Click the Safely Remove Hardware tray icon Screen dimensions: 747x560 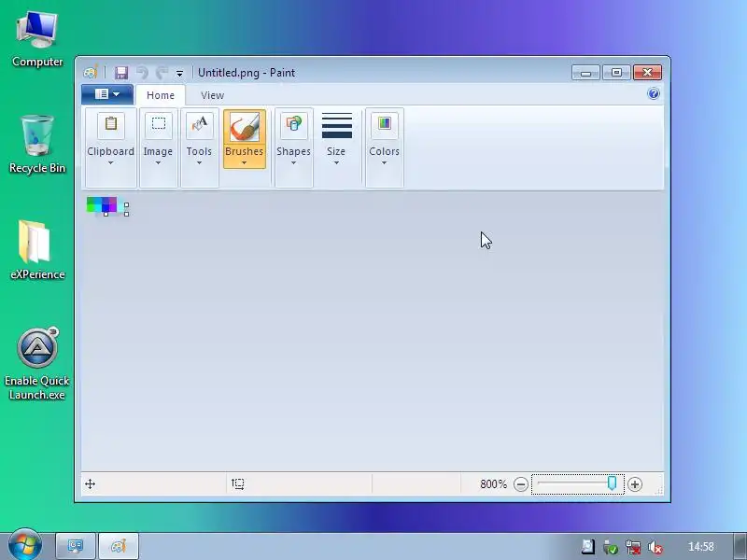click(x=611, y=547)
